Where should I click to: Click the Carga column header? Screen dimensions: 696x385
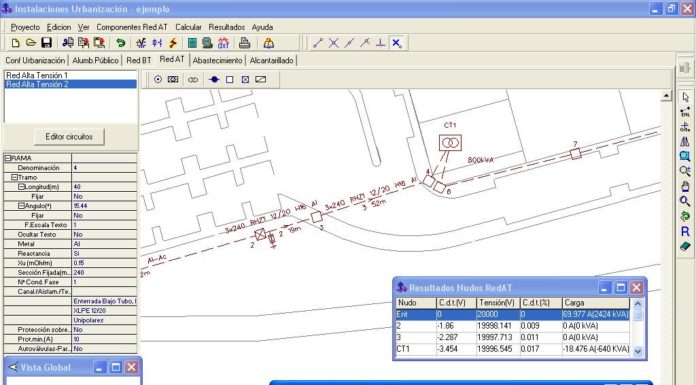[x=596, y=303]
